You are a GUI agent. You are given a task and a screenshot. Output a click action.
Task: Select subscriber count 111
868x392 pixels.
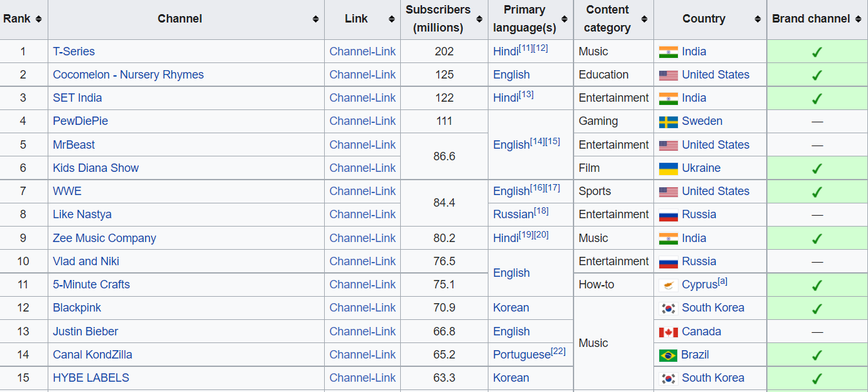(x=444, y=121)
